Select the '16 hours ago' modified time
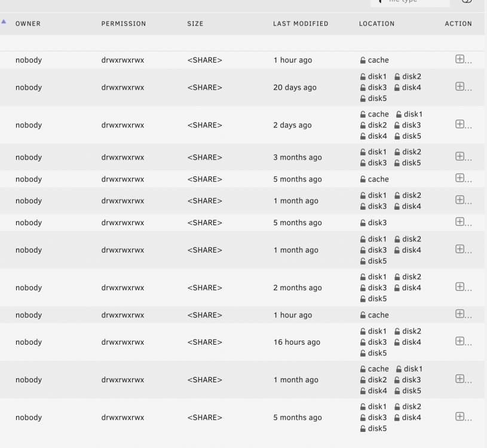 tap(296, 342)
